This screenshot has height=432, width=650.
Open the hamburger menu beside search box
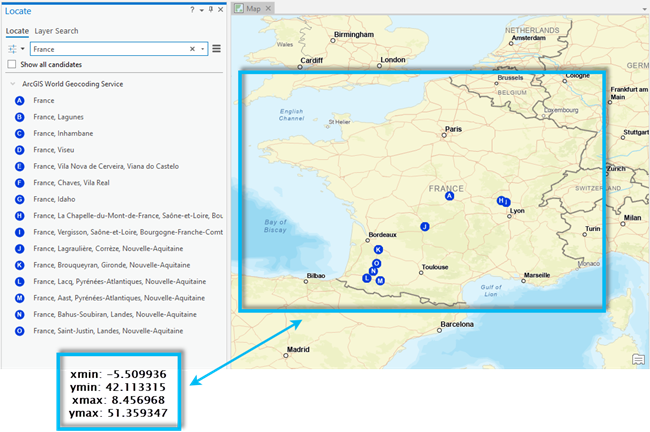coord(217,48)
